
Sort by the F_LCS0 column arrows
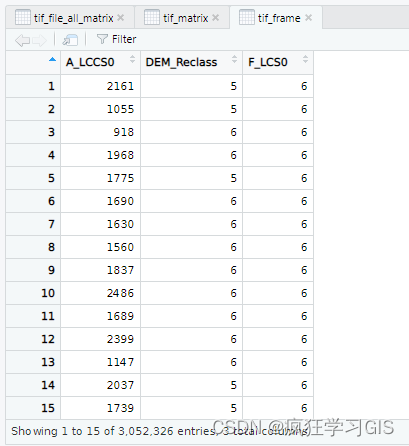click(x=305, y=59)
